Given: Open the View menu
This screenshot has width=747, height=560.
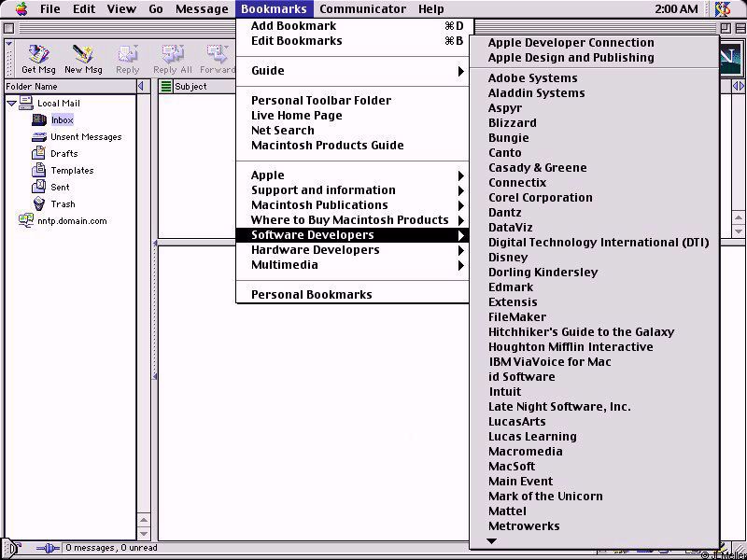Looking at the screenshot, I should 121,8.
